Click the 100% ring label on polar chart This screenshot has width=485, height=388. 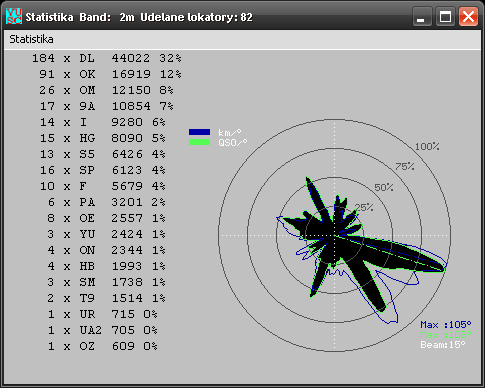(x=427, y=146)
